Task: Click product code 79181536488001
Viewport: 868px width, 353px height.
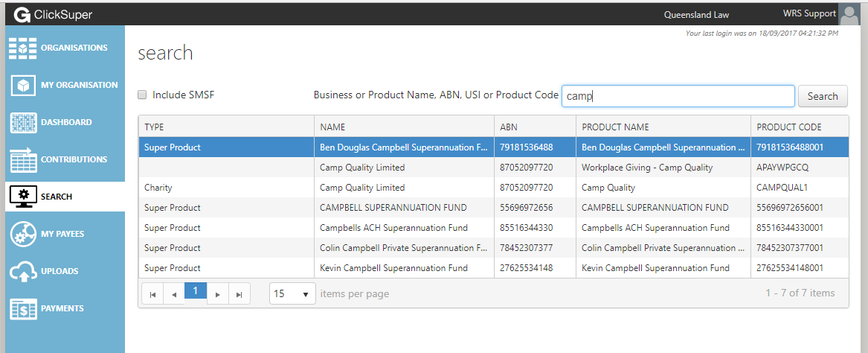Action: tap(789, 147)
